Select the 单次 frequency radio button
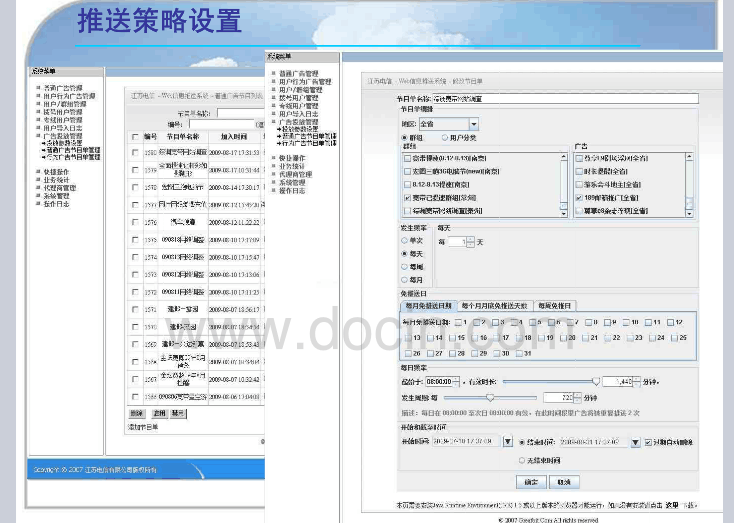The height and width of the screenshot is (523, 734). point(404,240)
